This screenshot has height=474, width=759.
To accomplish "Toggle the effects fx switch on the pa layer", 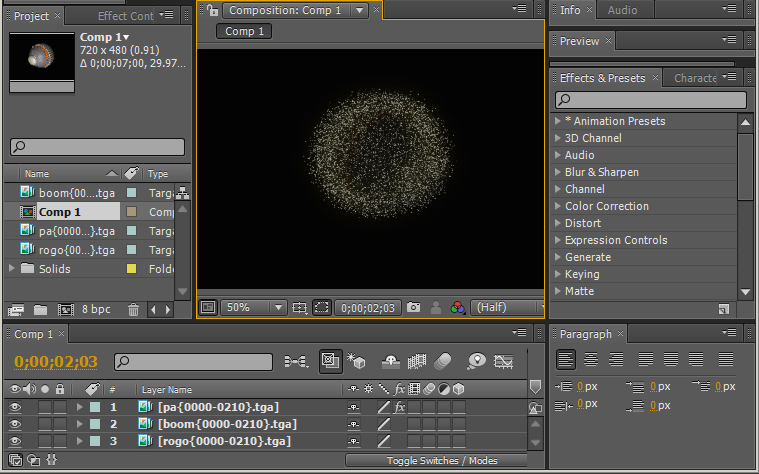I will click(x=399, y=407).
